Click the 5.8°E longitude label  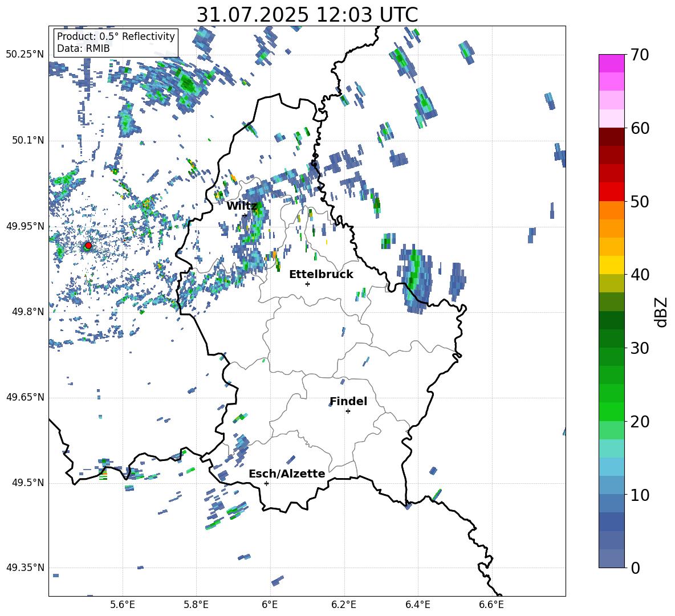click(x=196, y=605)
